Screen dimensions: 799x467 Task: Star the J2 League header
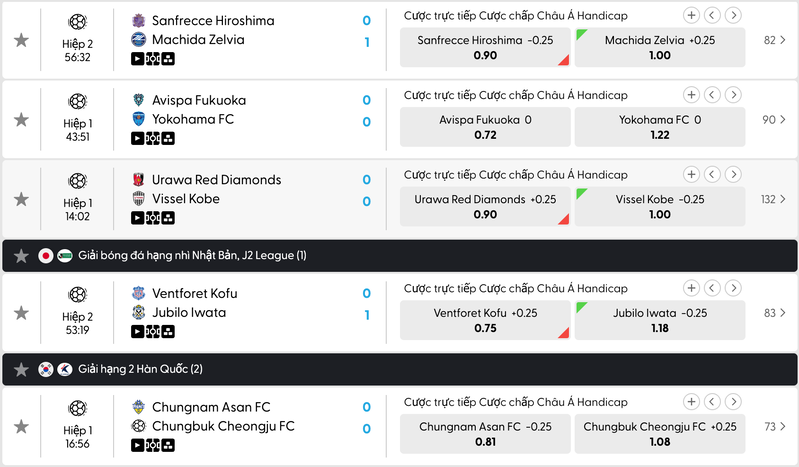pos(21,256)
